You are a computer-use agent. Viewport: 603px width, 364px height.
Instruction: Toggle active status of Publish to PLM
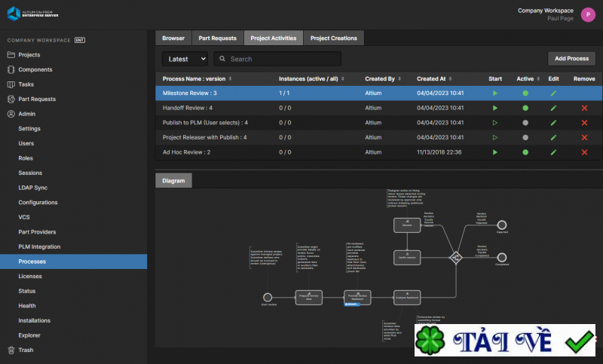tap(525, 123)
